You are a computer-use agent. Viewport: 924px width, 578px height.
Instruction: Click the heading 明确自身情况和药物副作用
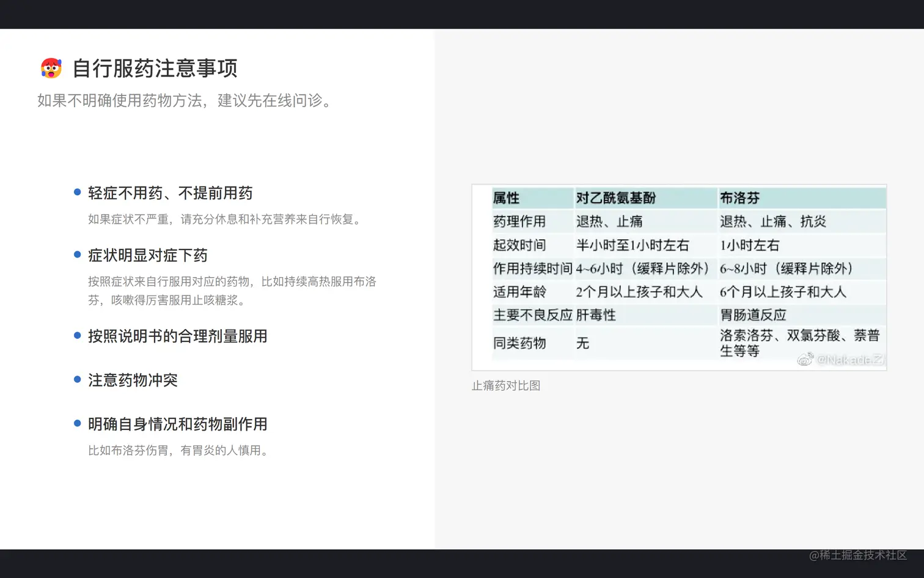click(178, 424)
